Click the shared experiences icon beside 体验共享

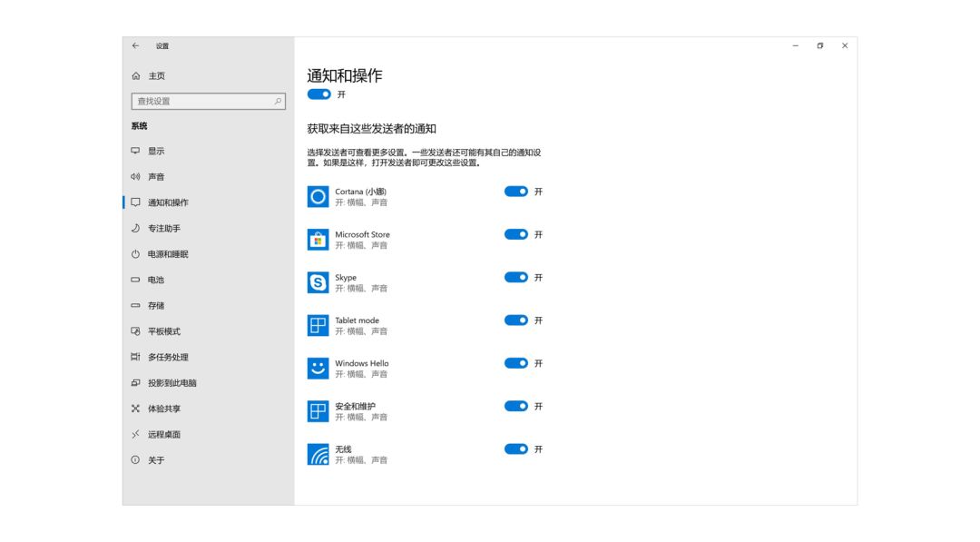(135, 409)
